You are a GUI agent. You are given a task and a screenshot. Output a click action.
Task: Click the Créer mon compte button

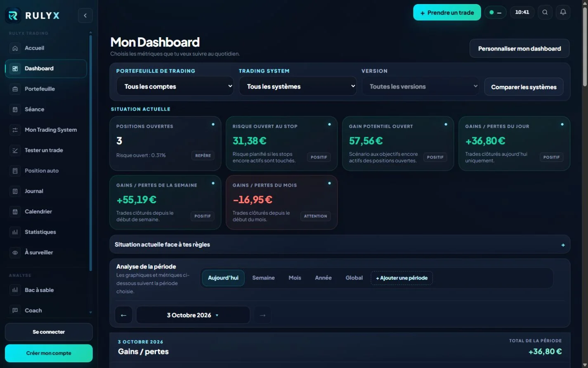pyautogui.click(x=49, y=353)
